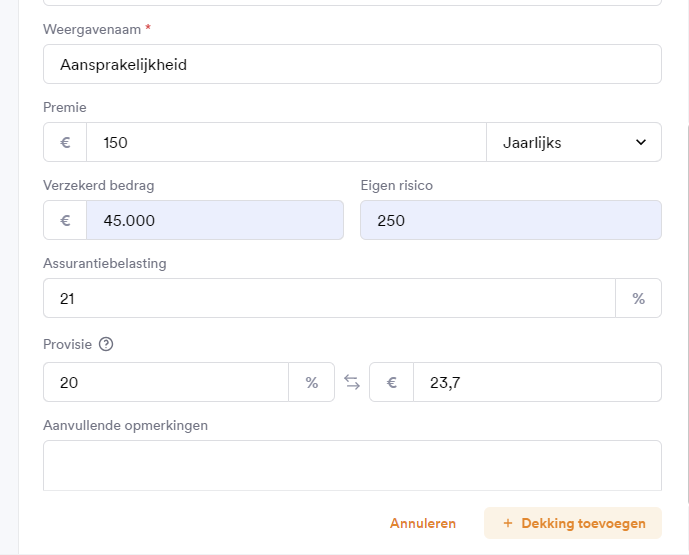Click the euro symbol beside Verzekerd bedrag
Image resolution: width=689 pixels, height=555 pixels.
[x=65, y=220]
